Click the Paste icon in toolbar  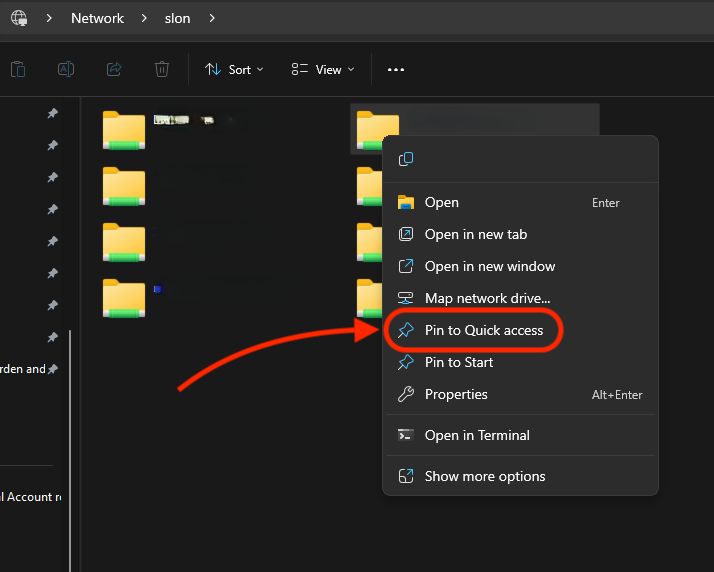point(18,69)
